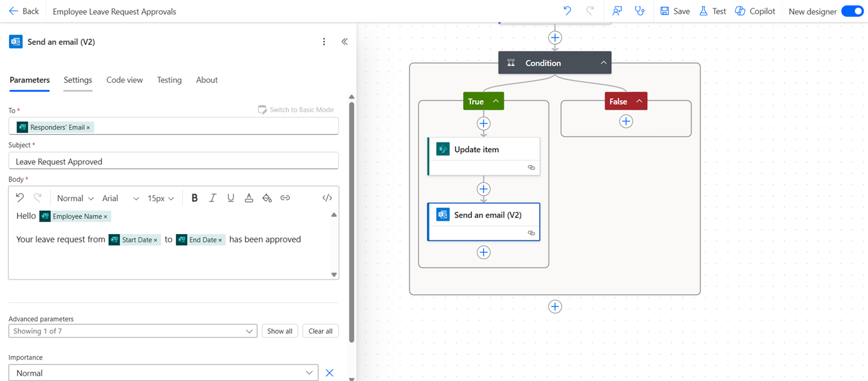Open the Arial font dropdown
This screenshot has width=868, height=381.
pos(120,198)
